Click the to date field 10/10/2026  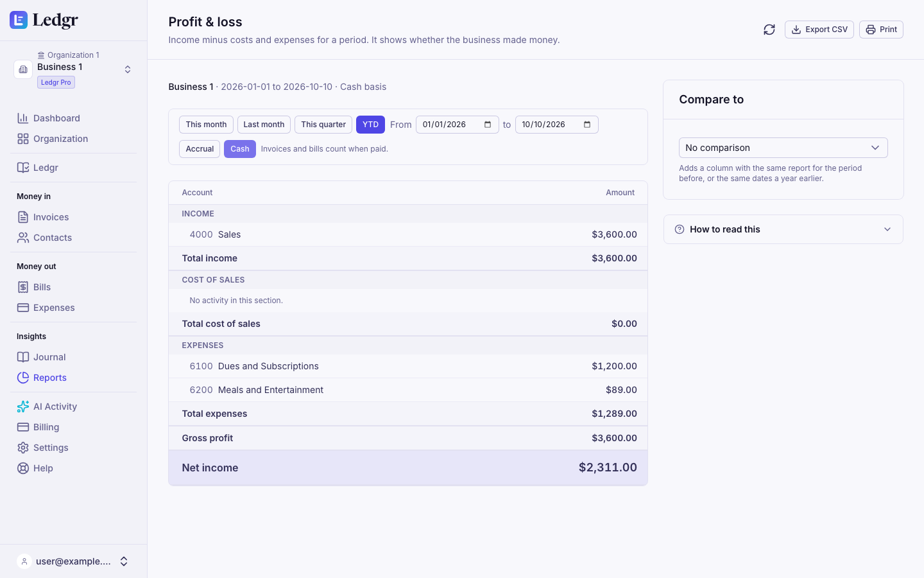(556, 125)
